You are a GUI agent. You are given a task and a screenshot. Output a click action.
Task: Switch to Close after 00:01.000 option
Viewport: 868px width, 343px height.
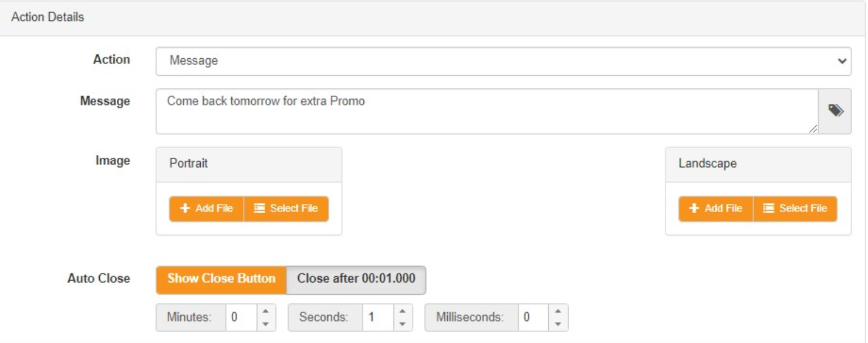[356, 279]
